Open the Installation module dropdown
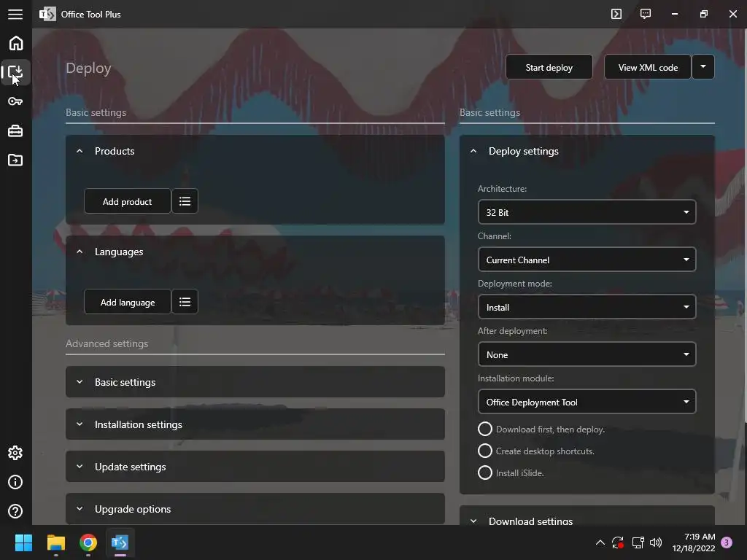747x560 pixels. pyautogui.click(x=587, y=402)
